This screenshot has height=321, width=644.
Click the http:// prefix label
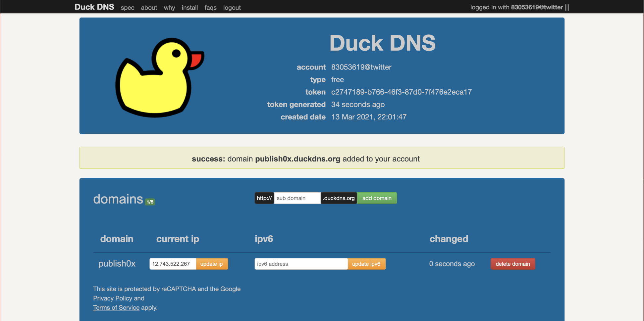click(x=264, y=198)
